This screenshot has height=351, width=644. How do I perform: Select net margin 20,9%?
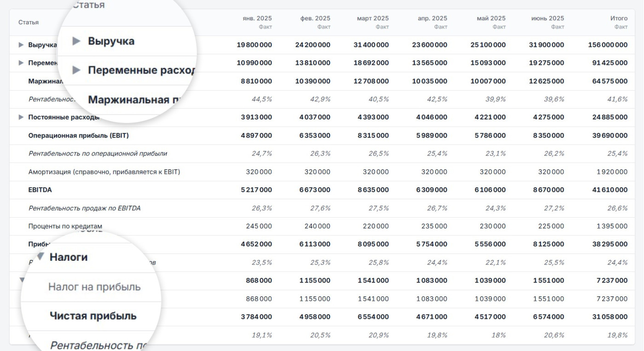point(379,335)
